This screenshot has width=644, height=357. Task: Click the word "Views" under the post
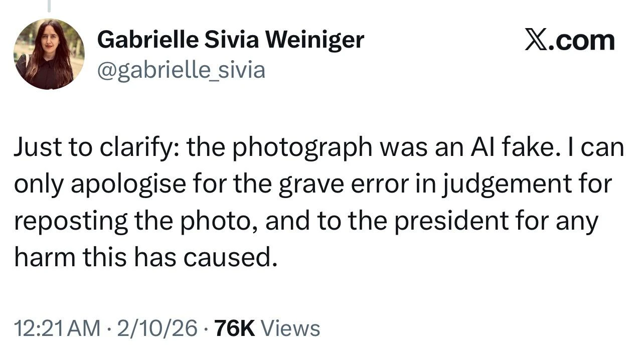click(x=290, y=328)
